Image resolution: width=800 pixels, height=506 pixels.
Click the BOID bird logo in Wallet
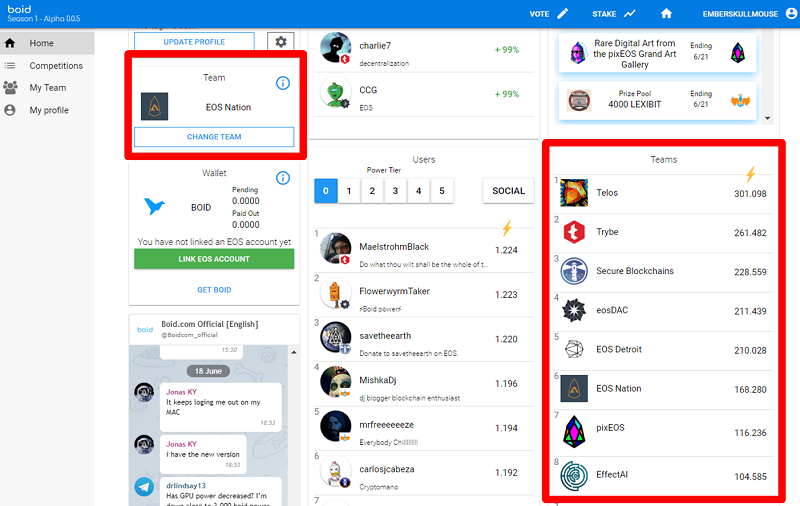[154, 207]
